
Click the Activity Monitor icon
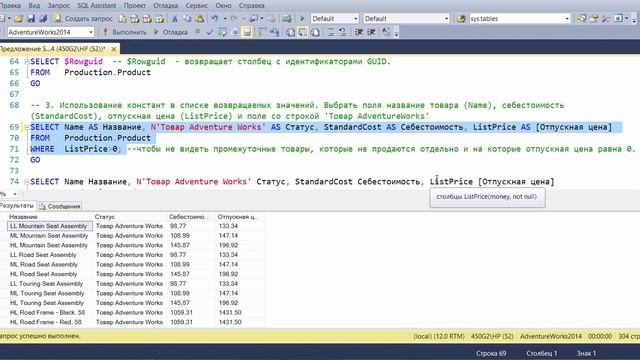coord(287,19)
